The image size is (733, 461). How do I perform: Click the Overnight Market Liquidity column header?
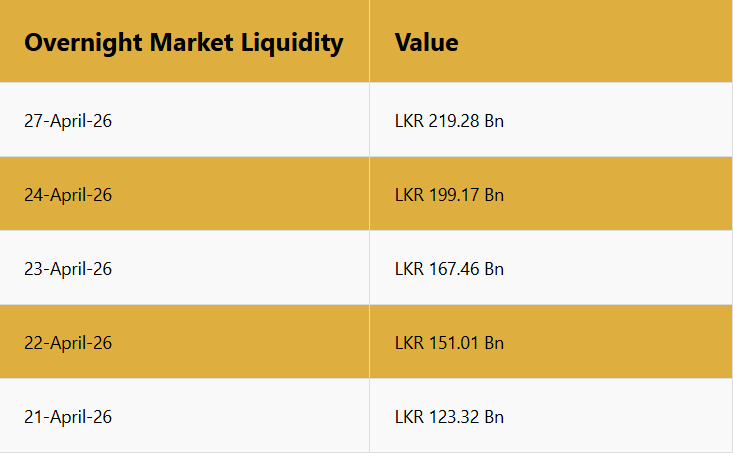click(x=184, y=43)
